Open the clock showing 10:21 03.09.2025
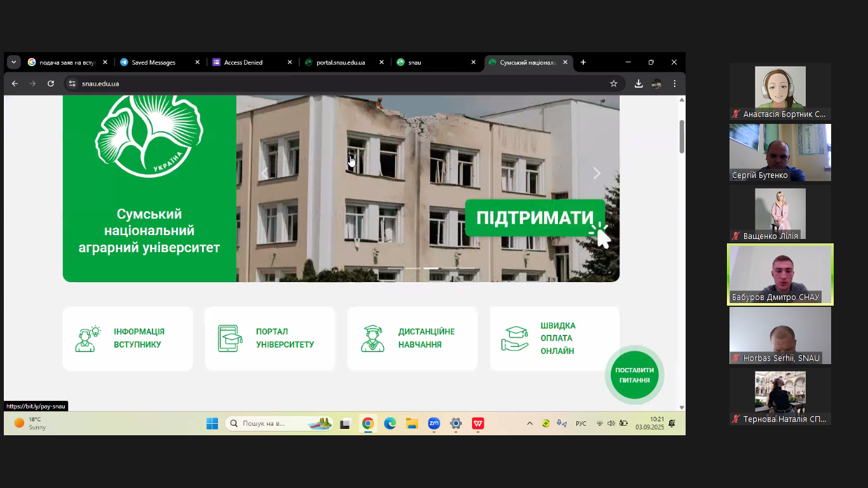 click(649, 423)
